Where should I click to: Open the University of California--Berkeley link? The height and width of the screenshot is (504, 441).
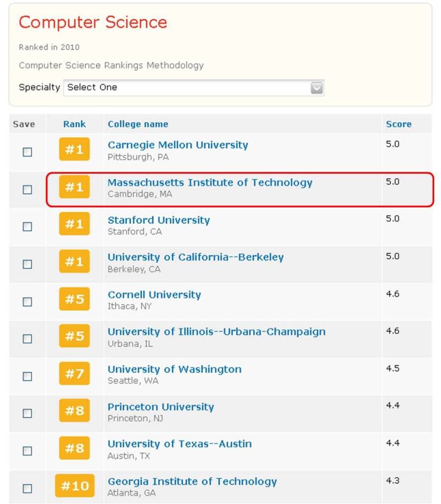pyautogui.click(x=195, y=257)
